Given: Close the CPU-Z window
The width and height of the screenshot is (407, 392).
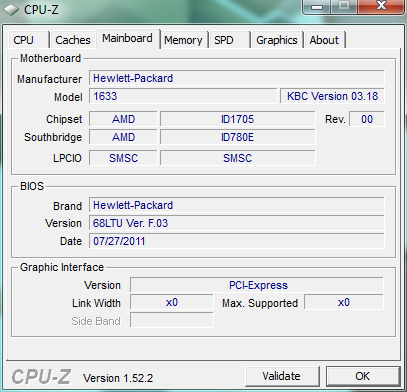Looking at the screenshot, I should [x=381, y=6].
